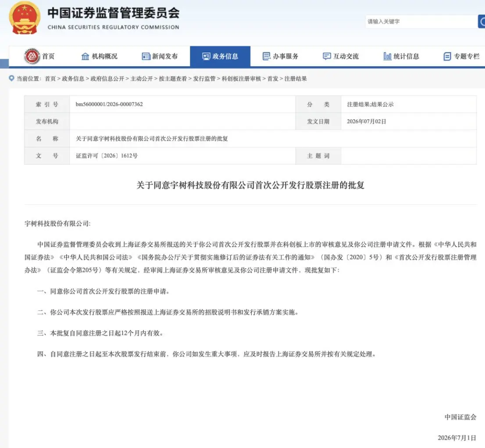Viewport: 485px width, 448px height.
Task: Click clause 四 about 重大事项 reporting
Action: (x=207, y=354)
